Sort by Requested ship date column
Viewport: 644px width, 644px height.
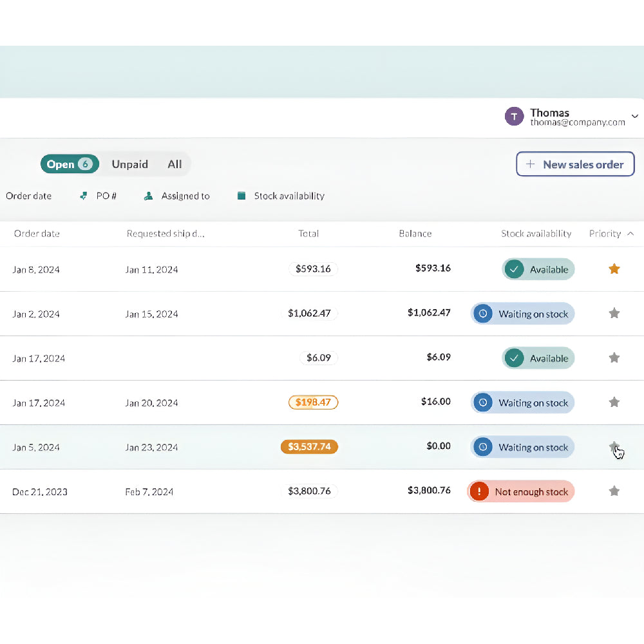tap(166, 234)
